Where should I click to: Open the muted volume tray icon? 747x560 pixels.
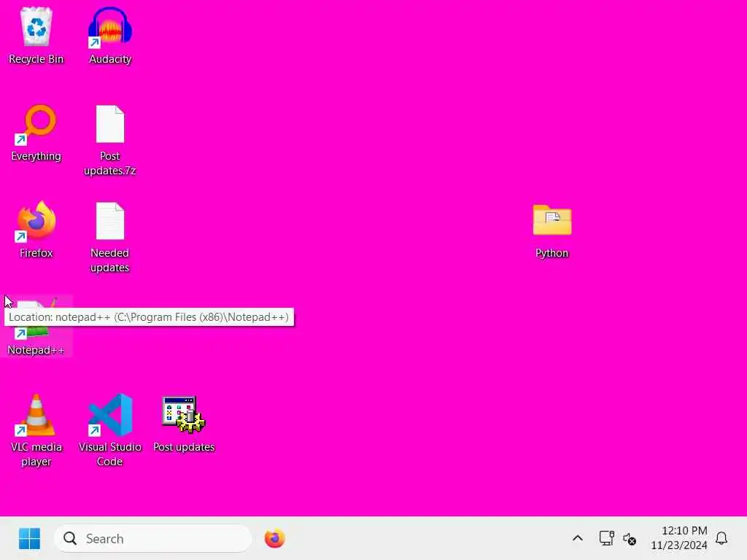630,539
